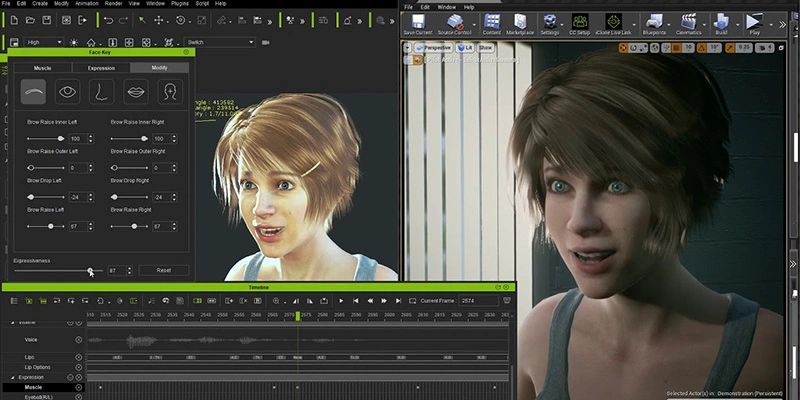This screenshot has width=800, height=400.
Task: Toggle the circle button on the Lips track
Action: [x=79, y=356]
